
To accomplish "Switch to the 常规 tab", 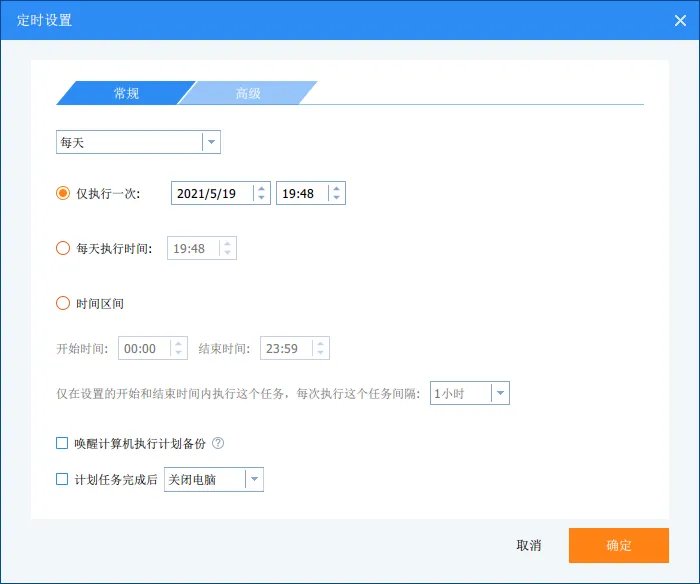I will tap(126, 93).
